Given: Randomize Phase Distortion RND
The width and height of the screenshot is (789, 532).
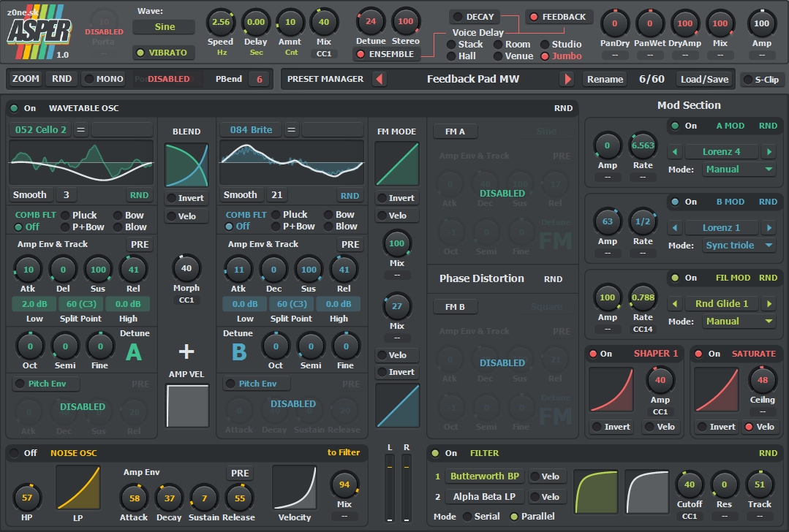Looking at the screenshot, I should click(553, 279).
